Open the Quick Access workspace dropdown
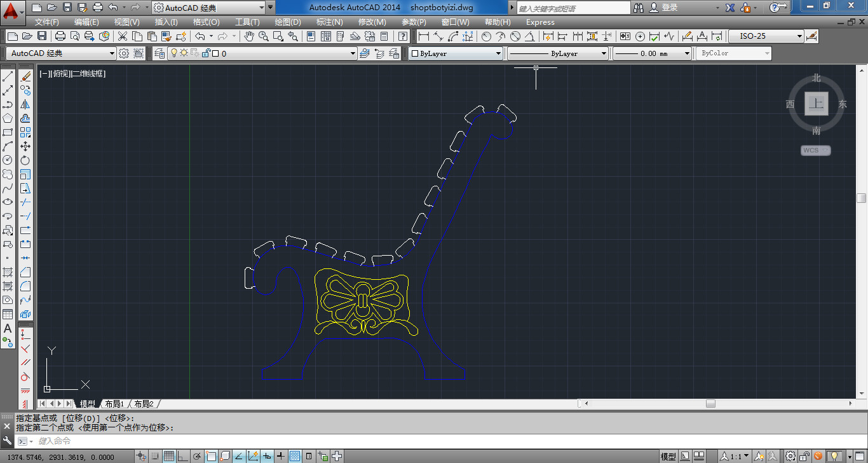868x463 pixels. pyautogui.click(x=209, y=8)
